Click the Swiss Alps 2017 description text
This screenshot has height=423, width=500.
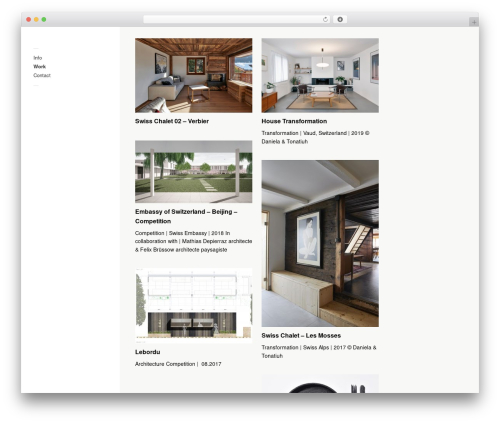click(x=319, y=352)
